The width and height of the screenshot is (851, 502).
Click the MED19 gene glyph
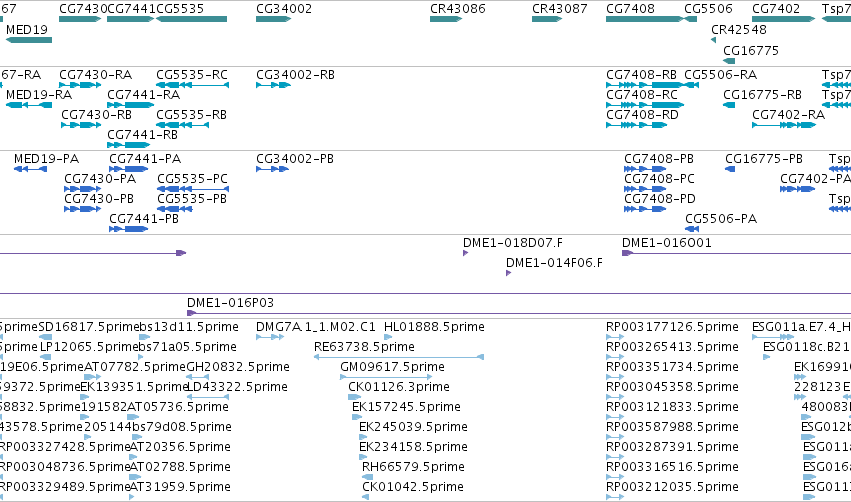click(x=29, y=40)
